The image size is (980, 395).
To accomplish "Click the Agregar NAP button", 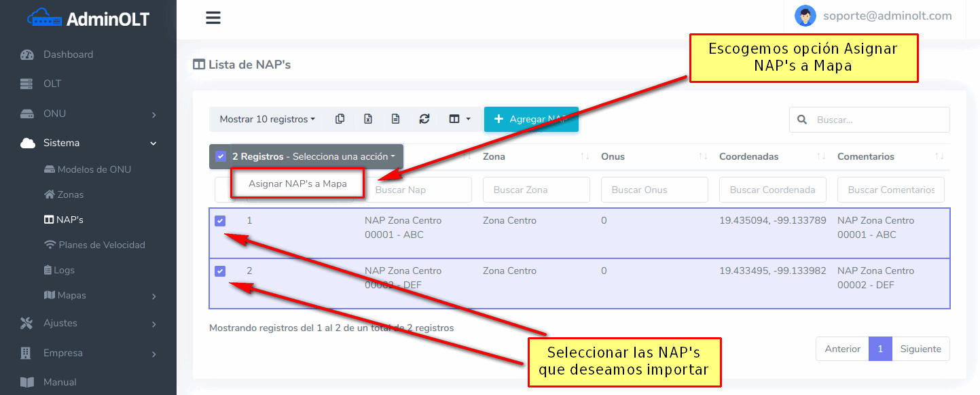I will coord(532,118).
